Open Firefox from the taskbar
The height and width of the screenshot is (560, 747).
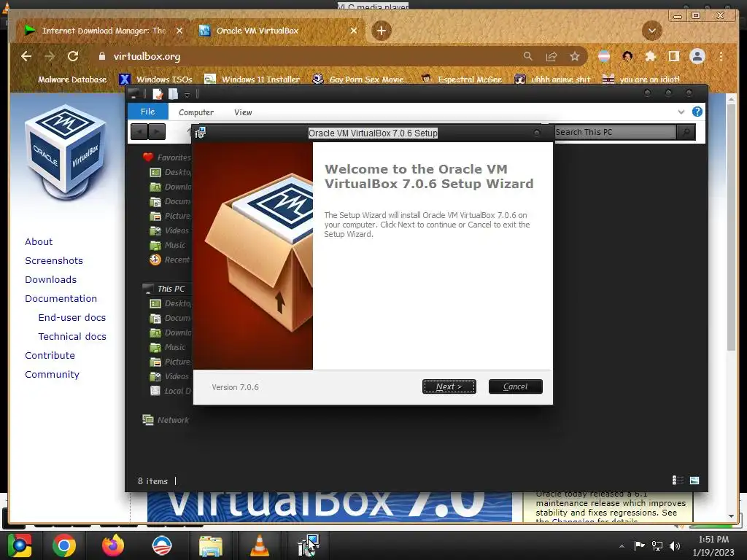tap(113, 545)
